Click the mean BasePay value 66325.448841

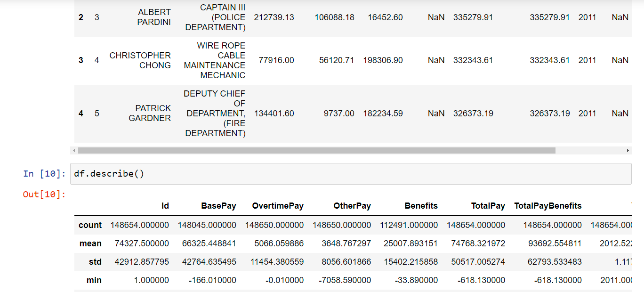pos(209,243)
